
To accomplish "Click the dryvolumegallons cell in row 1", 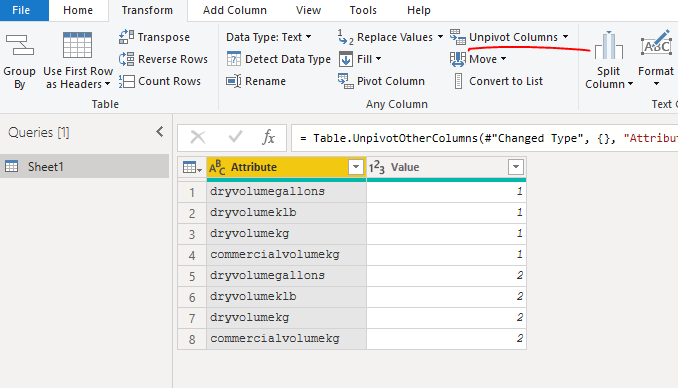I will (286, 192).
